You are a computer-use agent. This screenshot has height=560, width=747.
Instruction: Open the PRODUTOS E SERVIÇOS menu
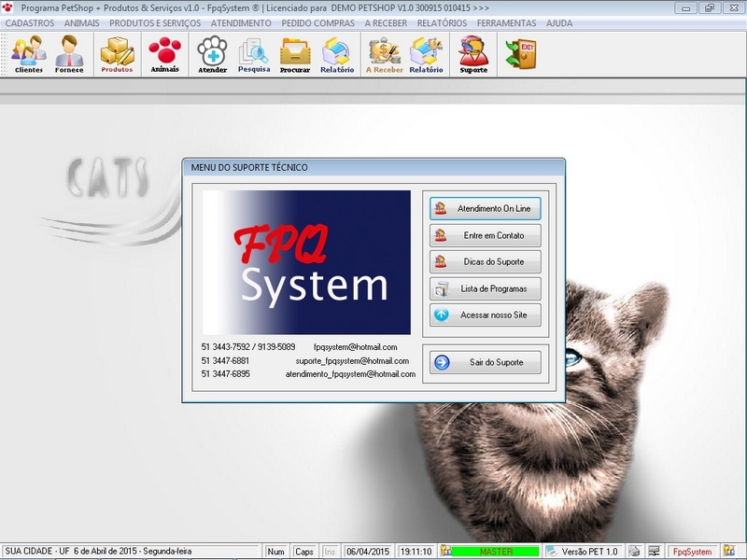[x=155, y=22]
